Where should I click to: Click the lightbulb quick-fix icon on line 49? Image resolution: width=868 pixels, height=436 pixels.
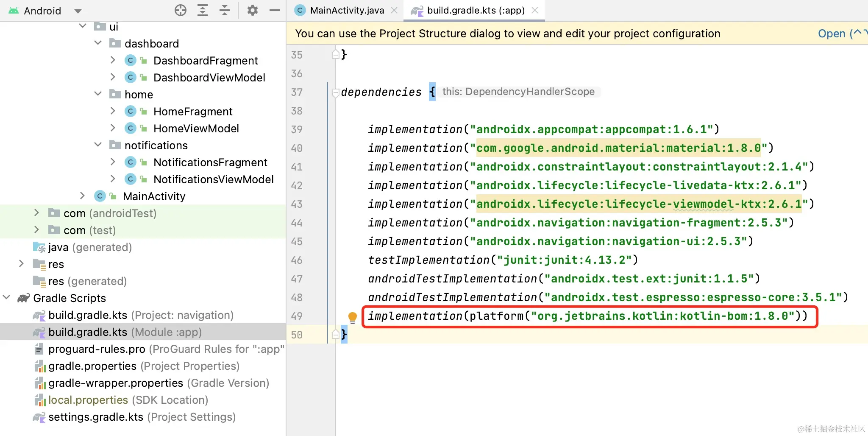point(352,317)
